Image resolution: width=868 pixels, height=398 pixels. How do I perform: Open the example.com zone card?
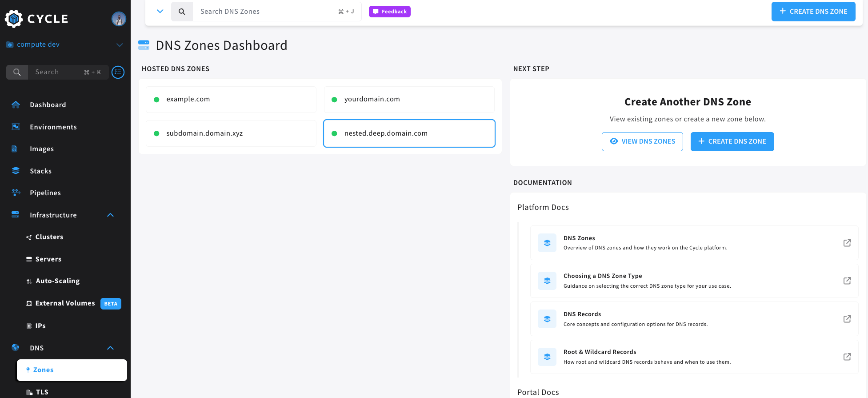tap(231, 99)
